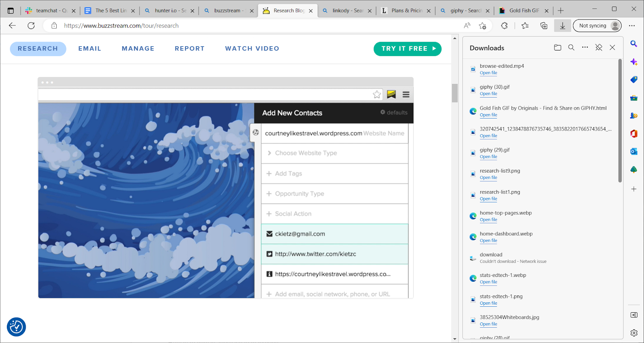Add a new sidebar app with plus
This screenshot has width=644, height=343.
(x=634, y=189)
